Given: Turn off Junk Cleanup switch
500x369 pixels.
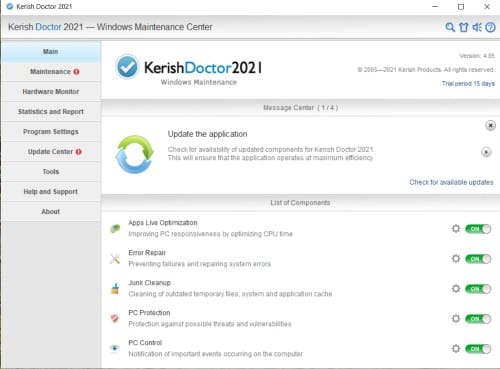Looking at the screenshot, I should pos(478,289).
